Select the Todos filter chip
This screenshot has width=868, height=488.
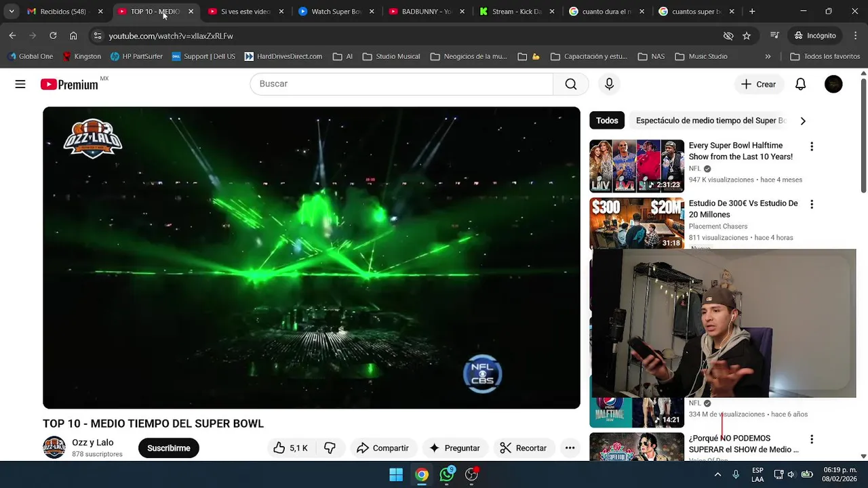(x=607, y=121)
